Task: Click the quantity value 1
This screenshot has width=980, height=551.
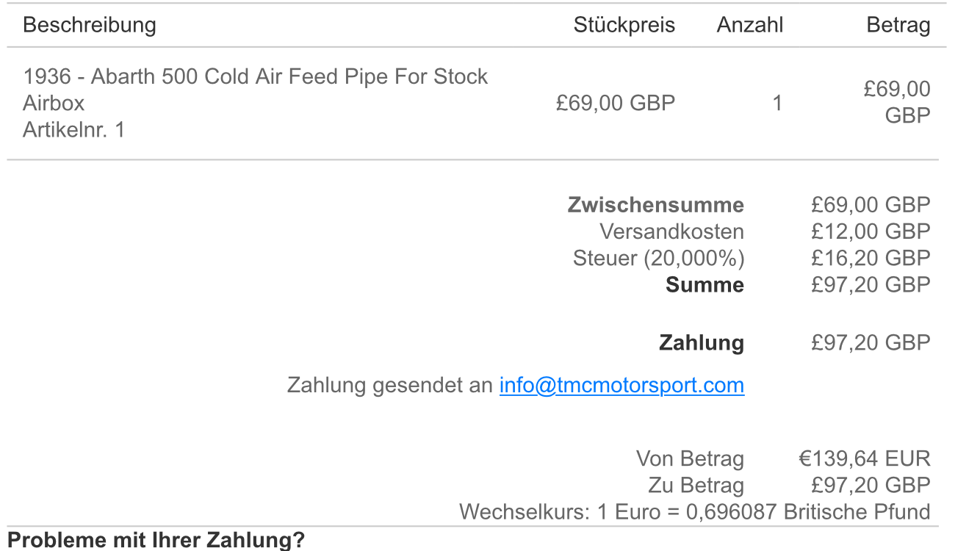Action: (x=777, y=103)
